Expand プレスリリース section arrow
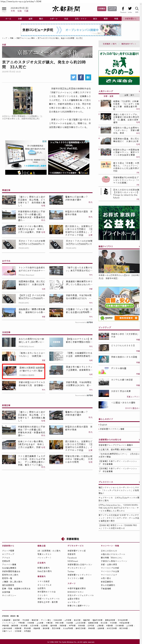Screen dimensions: 142x644 (x=139, y=482)
